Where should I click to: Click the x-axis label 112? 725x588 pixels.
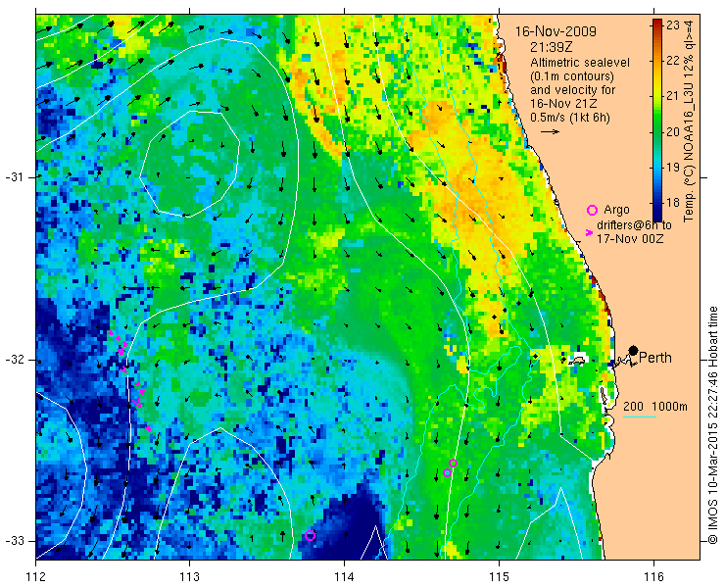coord(35,577)
